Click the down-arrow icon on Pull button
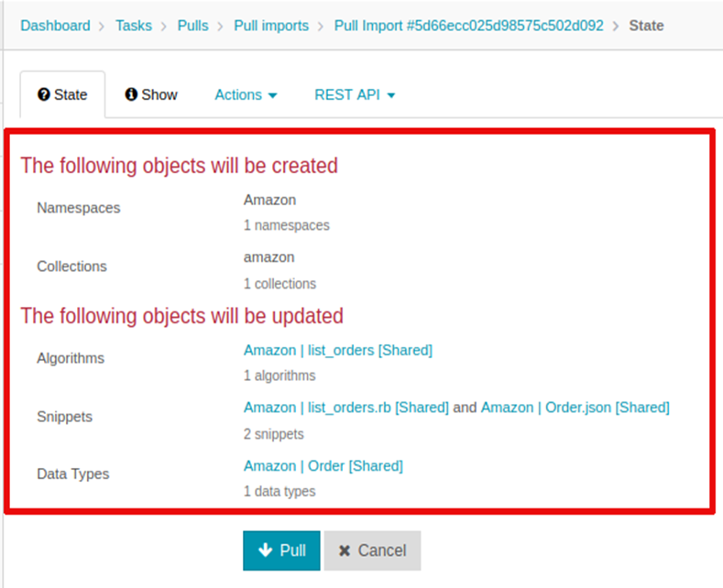 266,550
